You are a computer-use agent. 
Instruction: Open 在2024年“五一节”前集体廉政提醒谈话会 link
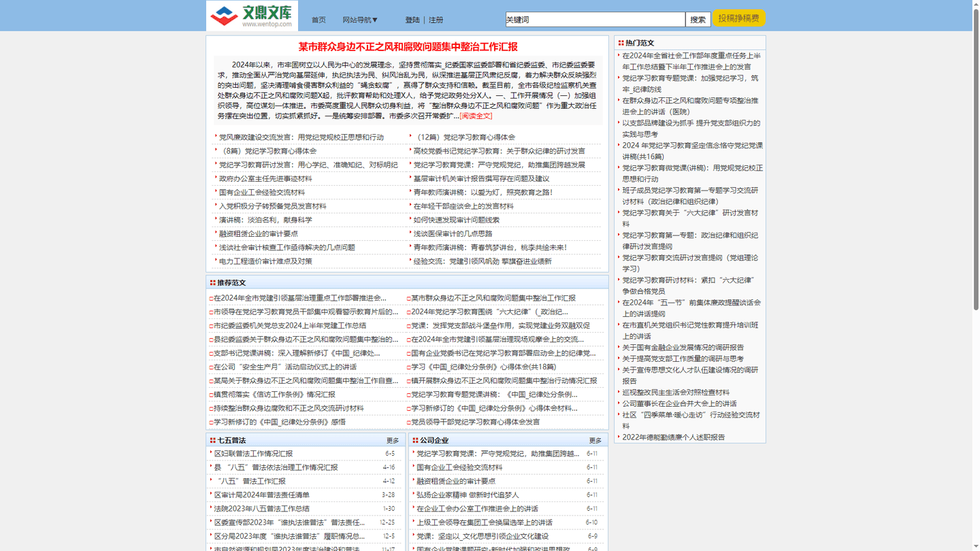tap(691, 308)
